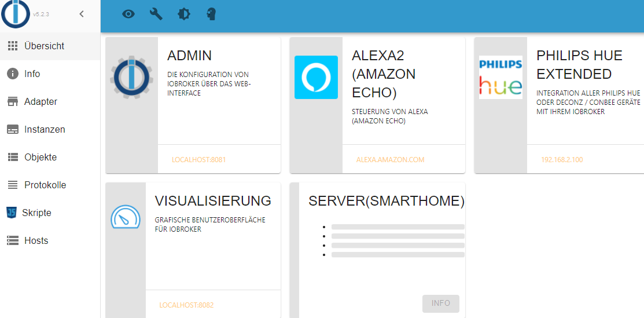Viewport: 644px width, 318px height.
Task: Click the Übersicht grid icon
Action: click(13, 46)
